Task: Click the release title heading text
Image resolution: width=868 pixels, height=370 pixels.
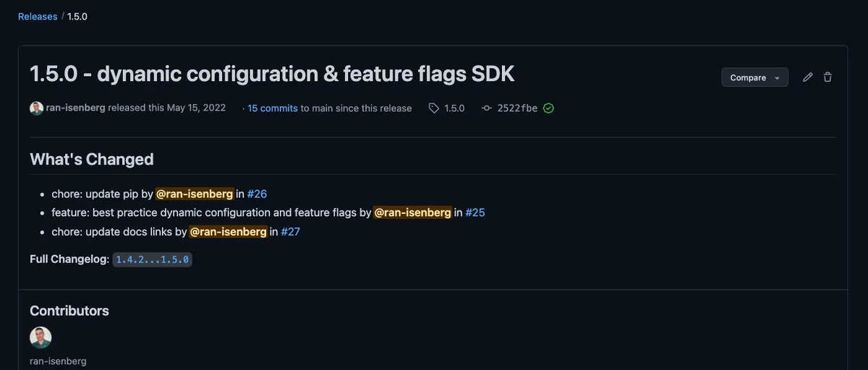Action: (x=272, y=74)
